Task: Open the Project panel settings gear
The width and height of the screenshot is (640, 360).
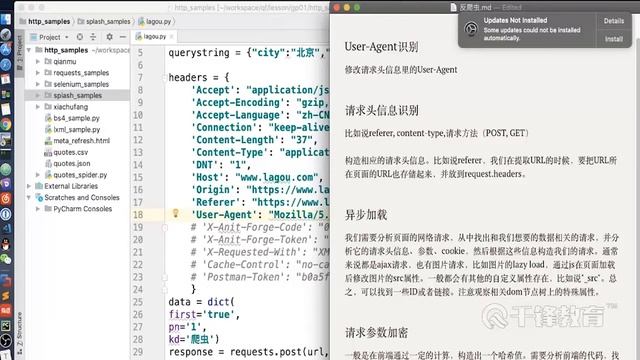Action: tap(109, 37)
